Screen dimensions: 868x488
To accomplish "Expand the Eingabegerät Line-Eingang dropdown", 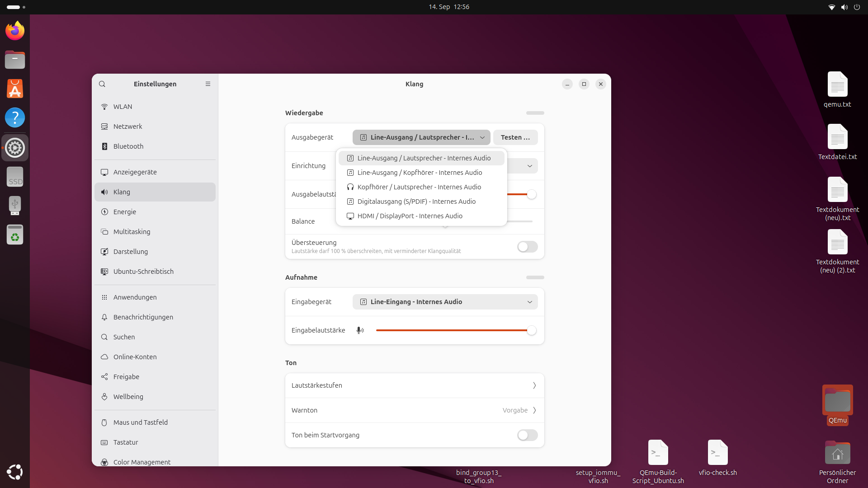I will (445, 302).
